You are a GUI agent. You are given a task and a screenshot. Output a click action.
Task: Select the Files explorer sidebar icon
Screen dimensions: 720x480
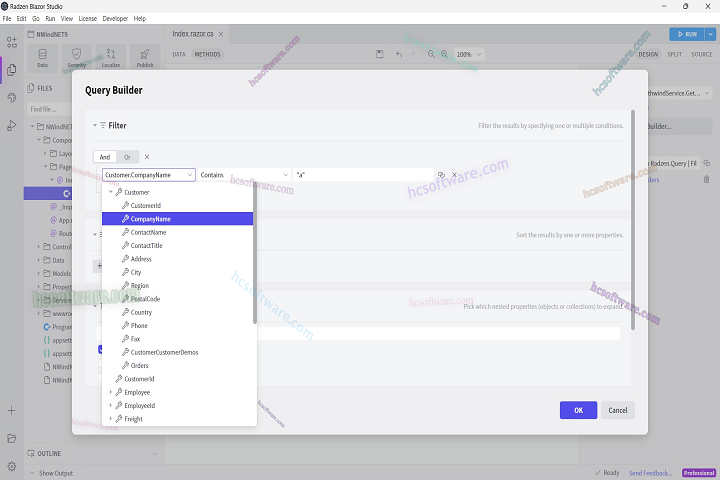coord(12,70)
